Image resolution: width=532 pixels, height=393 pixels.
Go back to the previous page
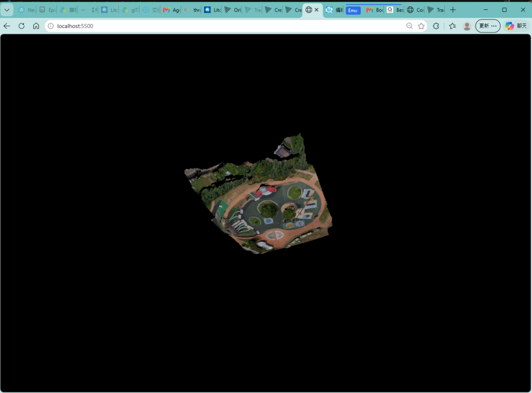7,26
